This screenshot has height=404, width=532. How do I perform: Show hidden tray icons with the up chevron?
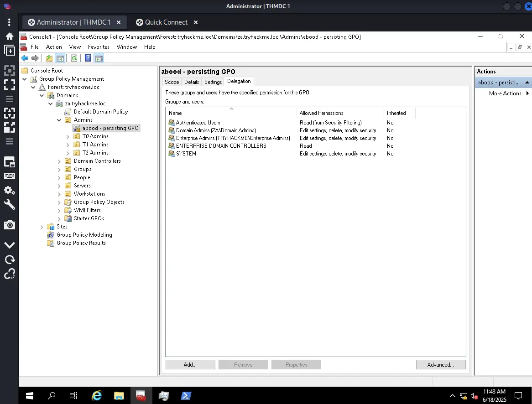point(452,395)
